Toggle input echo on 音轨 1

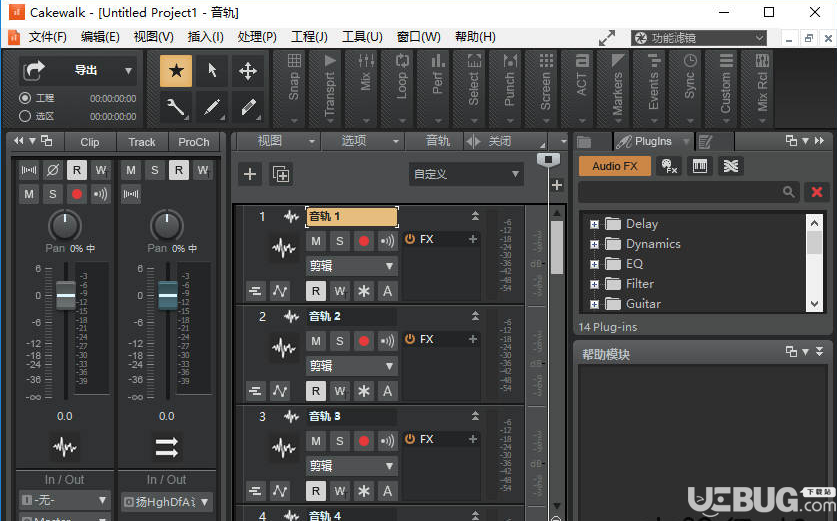point(387,241)
